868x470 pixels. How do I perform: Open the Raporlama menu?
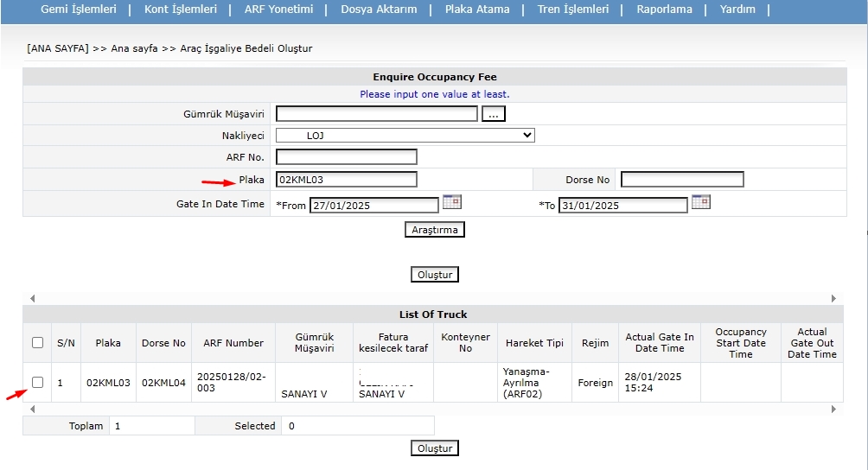coord(664,10)
